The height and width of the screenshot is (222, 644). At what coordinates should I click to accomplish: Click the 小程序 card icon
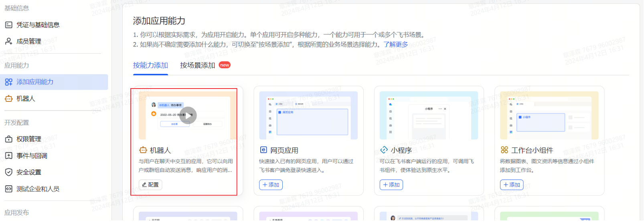click(x=384, y=150)
